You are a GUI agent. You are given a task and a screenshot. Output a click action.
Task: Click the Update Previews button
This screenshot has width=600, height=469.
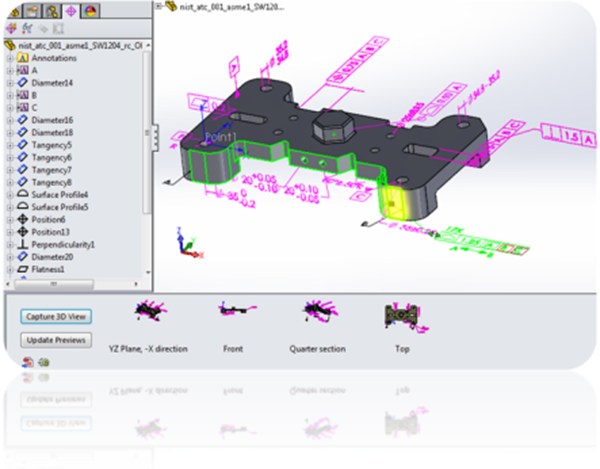[x=56, y=340]
